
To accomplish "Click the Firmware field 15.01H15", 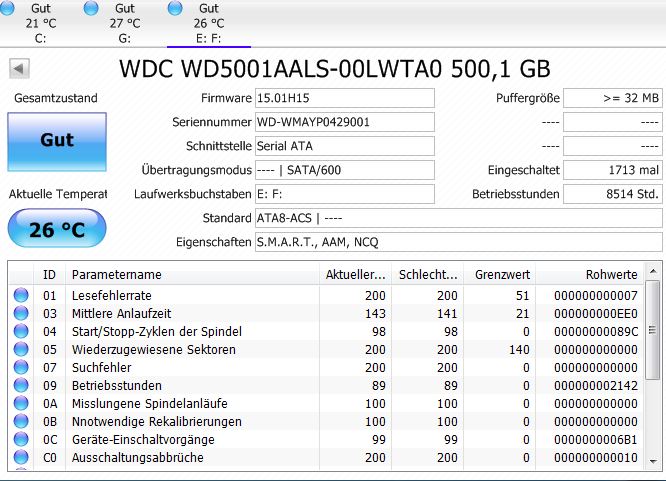I will [344, 98].
